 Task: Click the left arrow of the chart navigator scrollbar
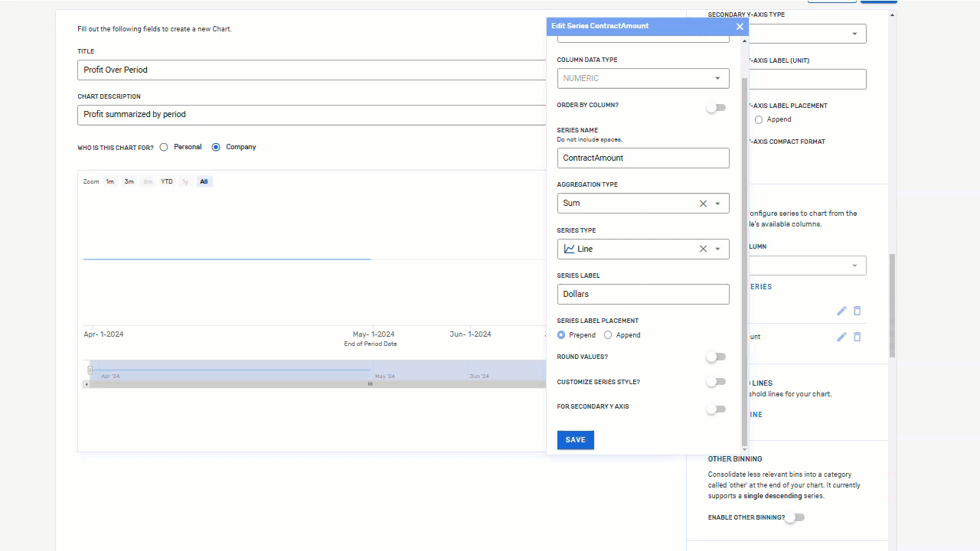[86, 384]
